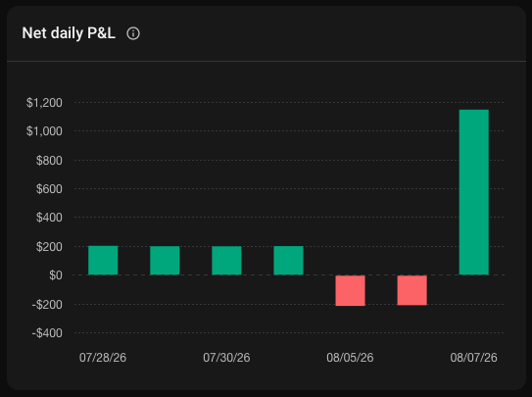
Task: Click the 07/28/26 date label
Action: 103,358
